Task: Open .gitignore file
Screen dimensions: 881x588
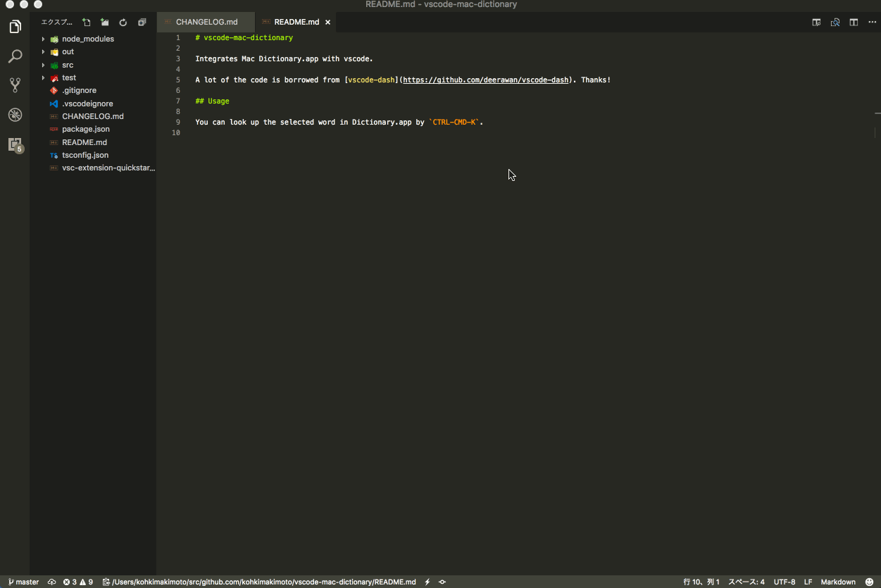Action: (79, 90)
